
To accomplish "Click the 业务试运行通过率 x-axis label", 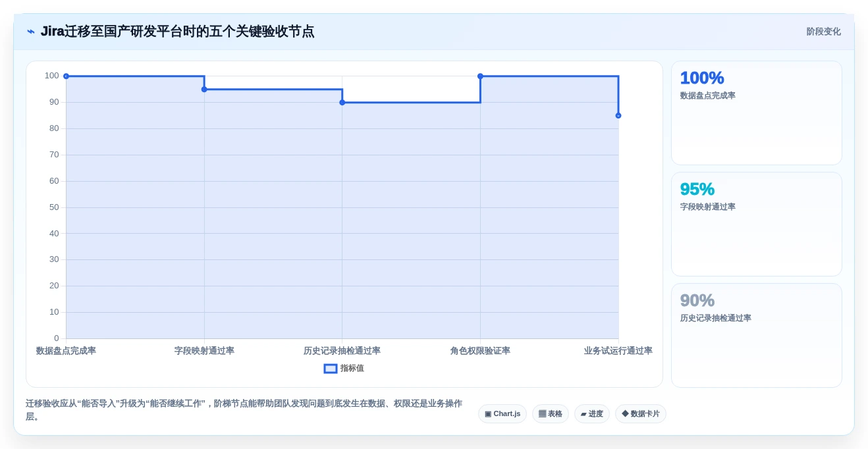I will point(618,351).
